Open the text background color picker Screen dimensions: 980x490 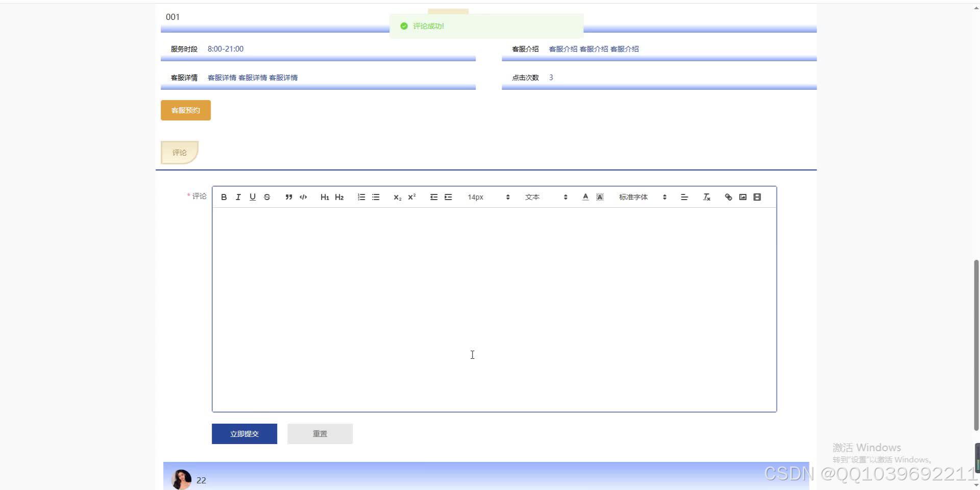click(x=600, y=197)
